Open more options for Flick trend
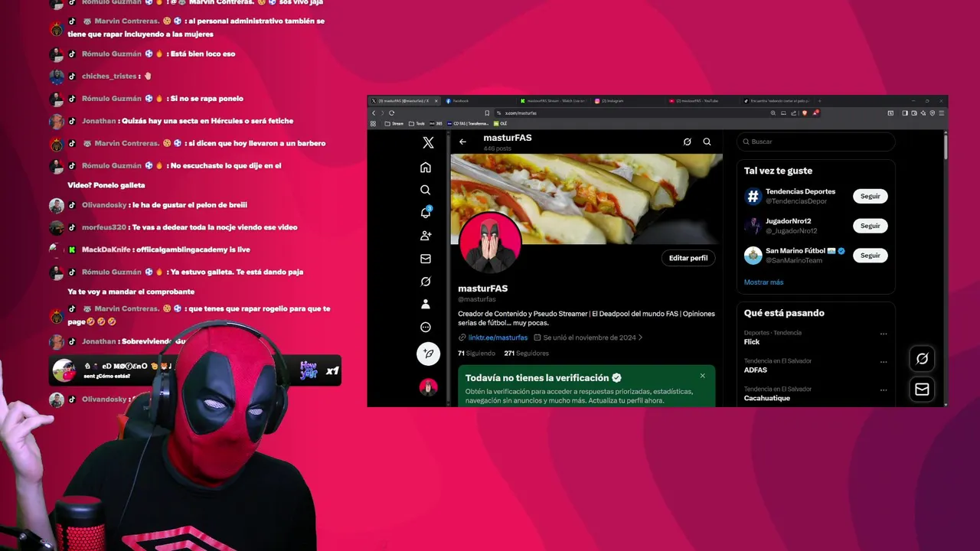Screen dimensions: 980x551 coord(884,334)
